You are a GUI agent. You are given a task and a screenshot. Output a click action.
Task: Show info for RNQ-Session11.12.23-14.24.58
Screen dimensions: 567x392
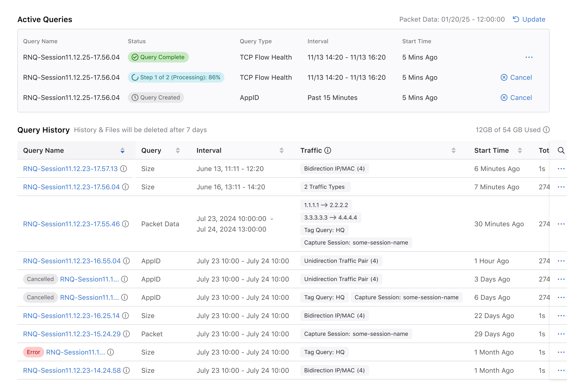coord(126,370)
